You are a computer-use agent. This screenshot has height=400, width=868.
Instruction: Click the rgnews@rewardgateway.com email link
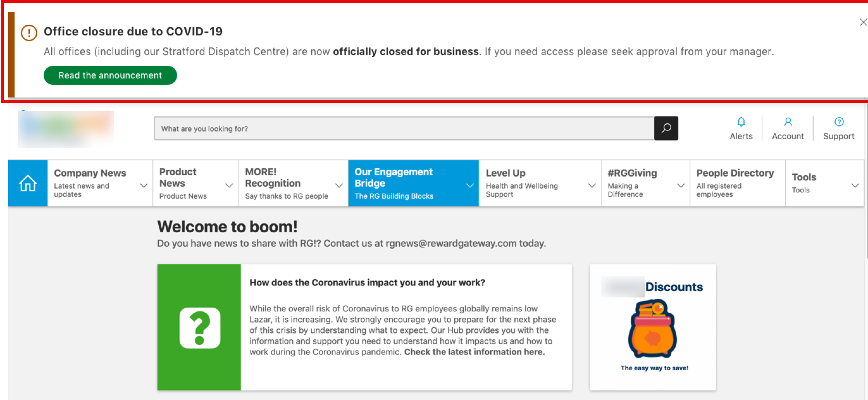450,243
